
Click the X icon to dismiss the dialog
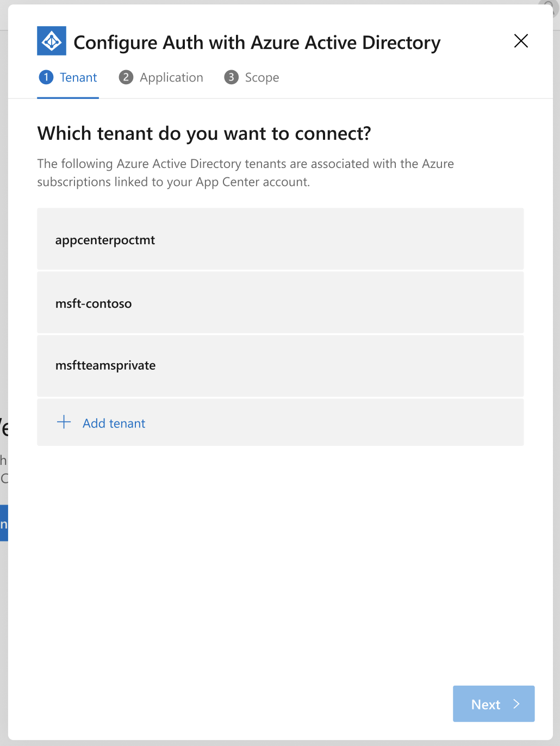pos(520,41)
